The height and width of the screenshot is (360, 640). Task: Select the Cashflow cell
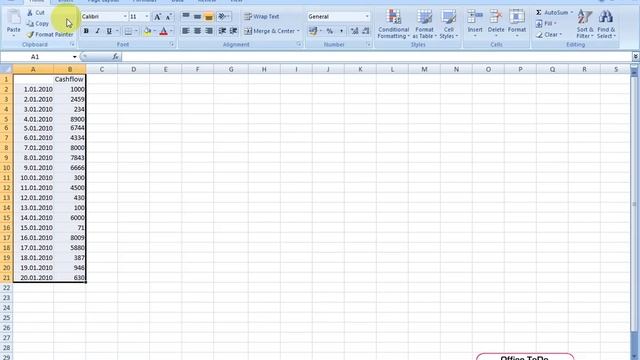click(x=69, y=79)
